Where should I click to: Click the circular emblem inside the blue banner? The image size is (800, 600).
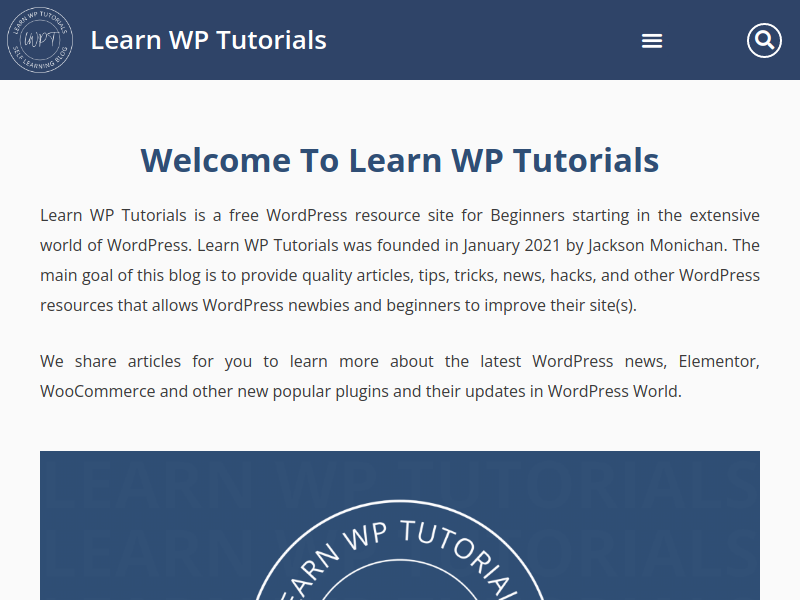(399, 551)
